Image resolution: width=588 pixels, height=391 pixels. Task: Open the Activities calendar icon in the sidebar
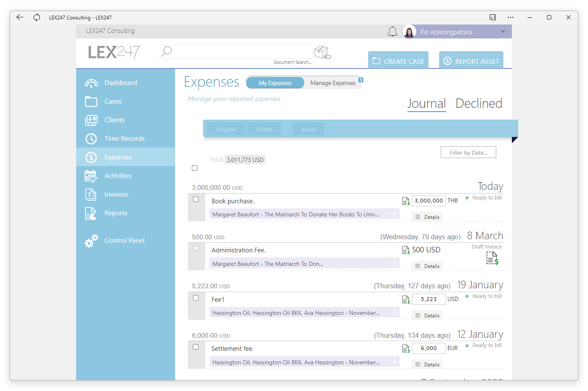(91, 176)
